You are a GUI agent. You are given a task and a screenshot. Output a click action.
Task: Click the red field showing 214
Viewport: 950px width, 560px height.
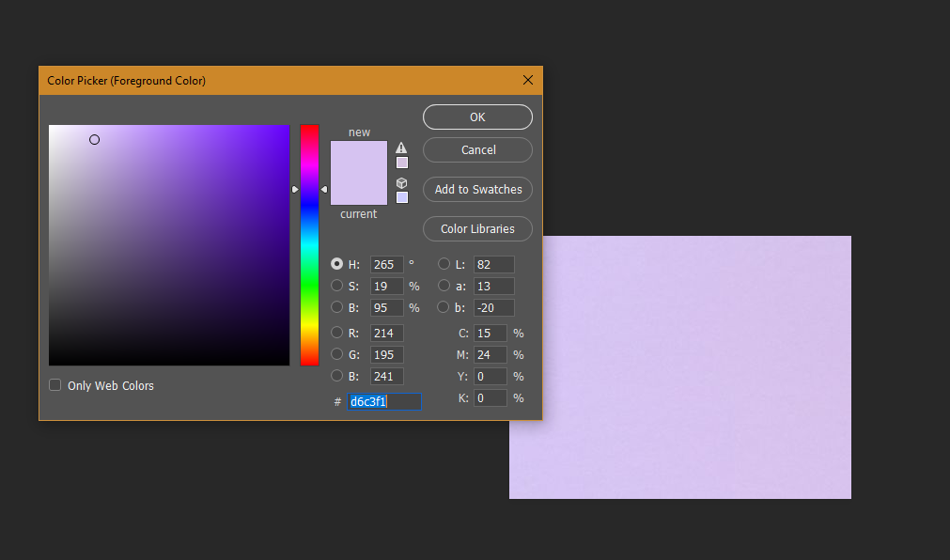[386, 333]
